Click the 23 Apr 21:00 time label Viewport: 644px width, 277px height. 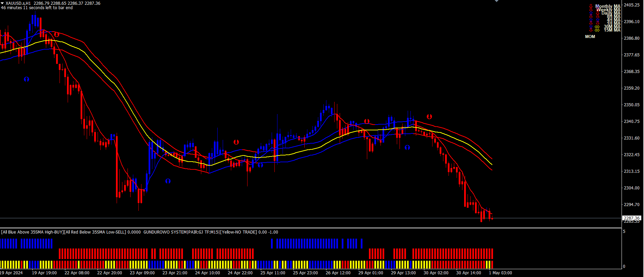pyautogui.click(x=175, y=273)
